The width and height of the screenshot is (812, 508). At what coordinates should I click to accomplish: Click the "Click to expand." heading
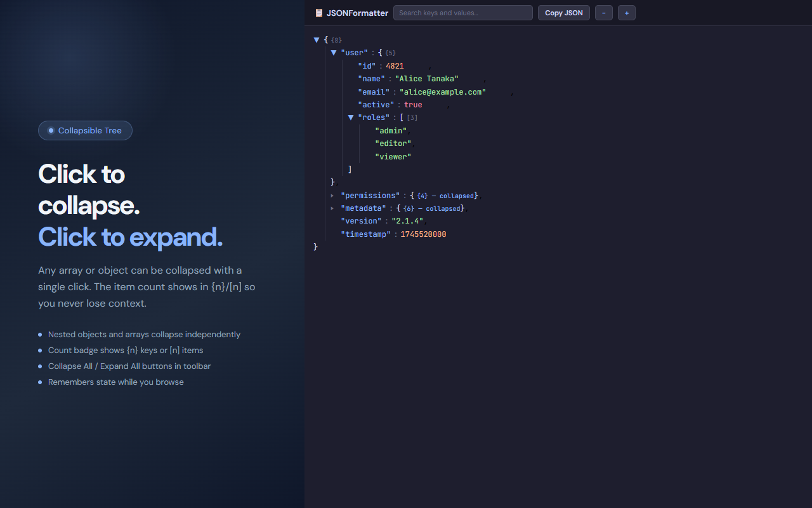(x=130, y=237)
